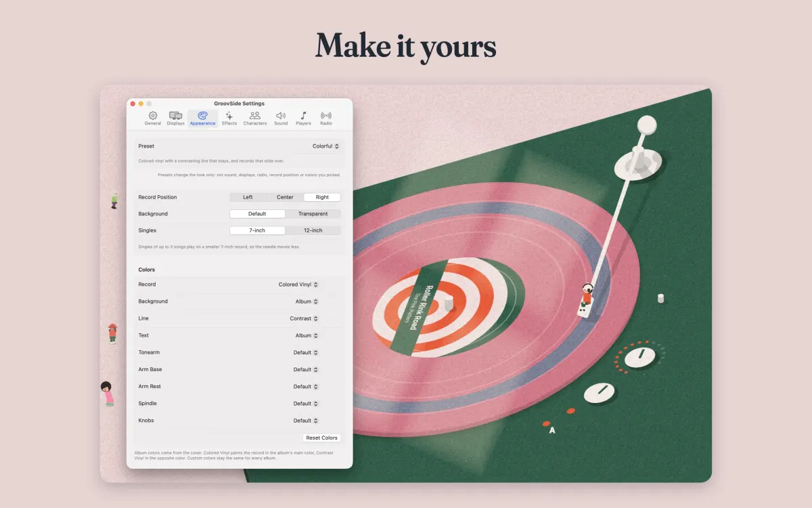The image size is (812, 508).
Task: Click the Colors section heading
Action: tap(147, 270)
